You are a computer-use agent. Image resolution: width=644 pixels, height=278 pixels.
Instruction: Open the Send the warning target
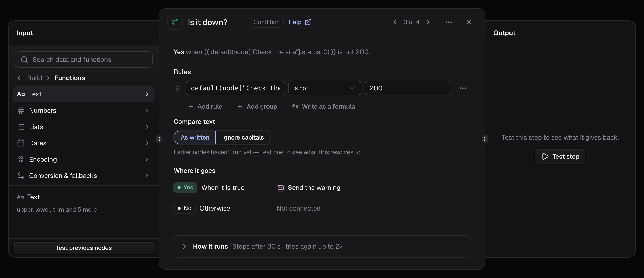coord(308,188)
